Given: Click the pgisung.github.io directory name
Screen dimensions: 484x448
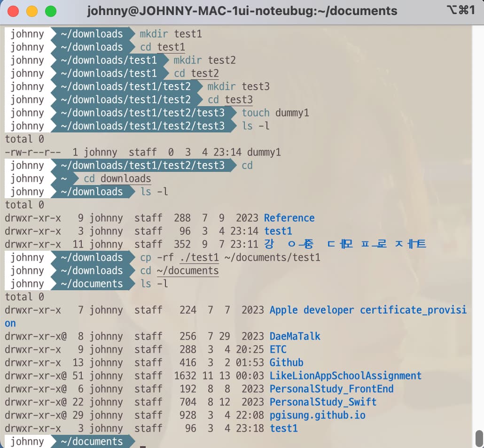Looking at the screenshot, I should coord(317,415).
